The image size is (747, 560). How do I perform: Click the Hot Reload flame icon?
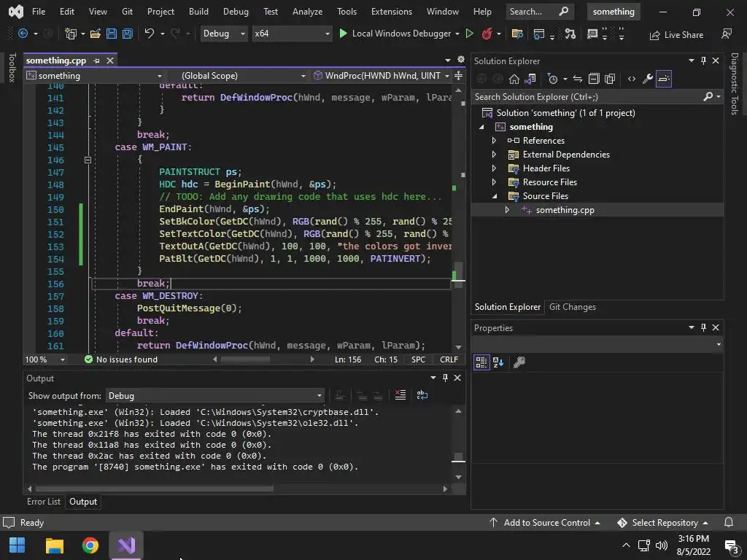pyautogui.click(x=487, y=34)
